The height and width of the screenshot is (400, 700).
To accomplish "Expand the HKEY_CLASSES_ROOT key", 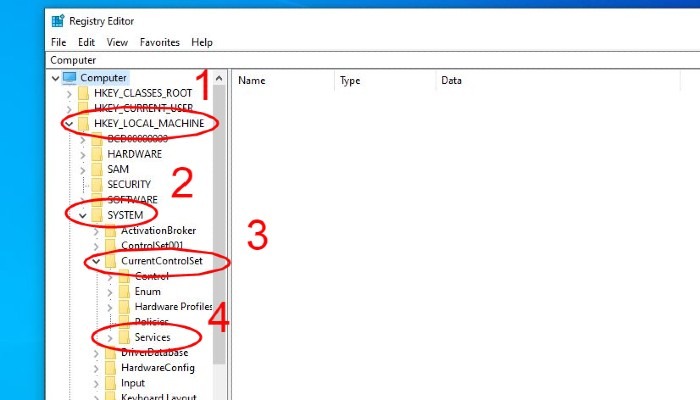I will [69, 94].
